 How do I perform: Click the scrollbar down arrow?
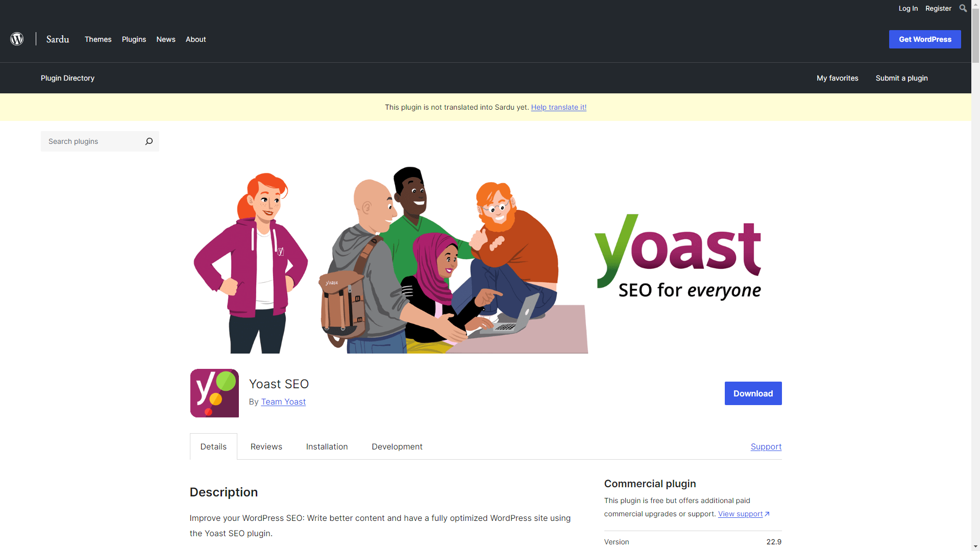click(975, 546)
